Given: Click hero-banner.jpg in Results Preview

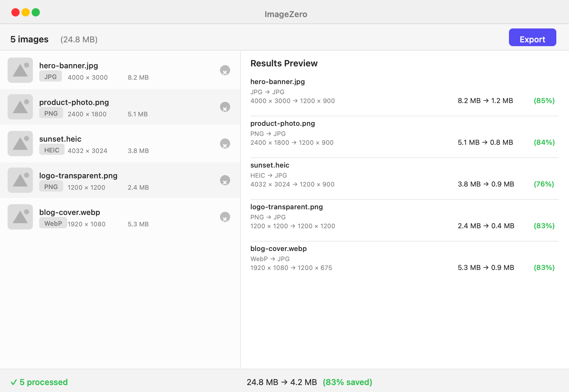Looking at the screenshot, I should tap(278, 82).
